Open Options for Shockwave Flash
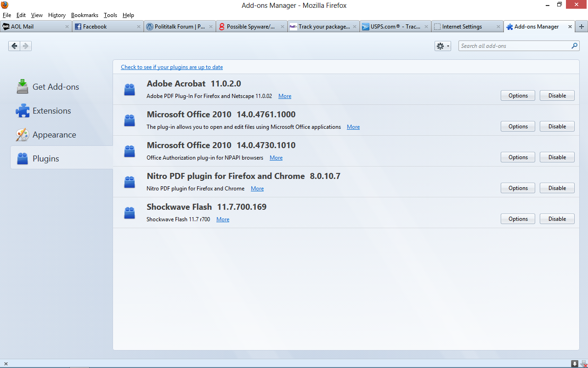 pyautogui.click(x=518, y=219)
